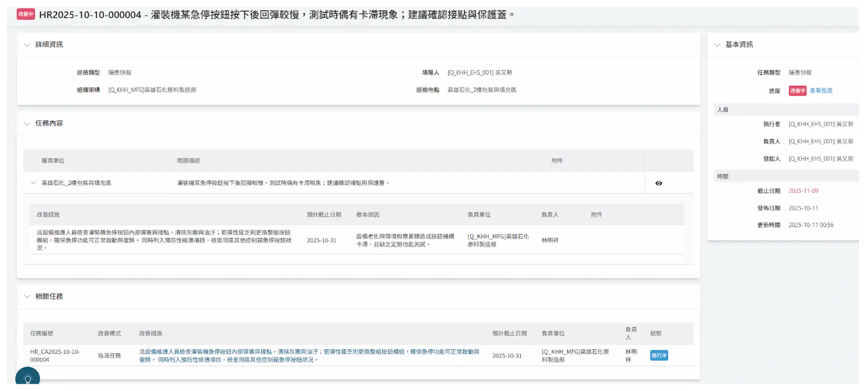Image resolution: width=868 pixels, height=391 pixels.
Task: Click the 人員 section header
Action: click(723, 110)
